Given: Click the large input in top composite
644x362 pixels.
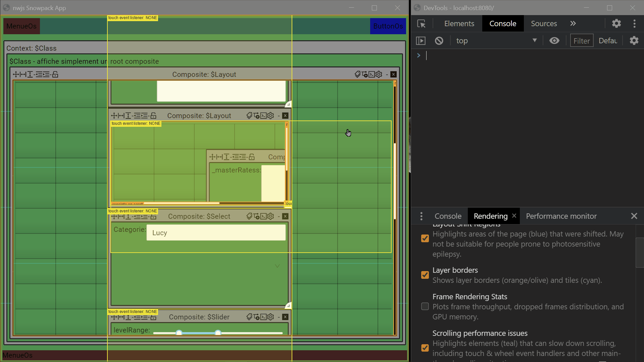Looking at the screenshot, I should [221, 91].
